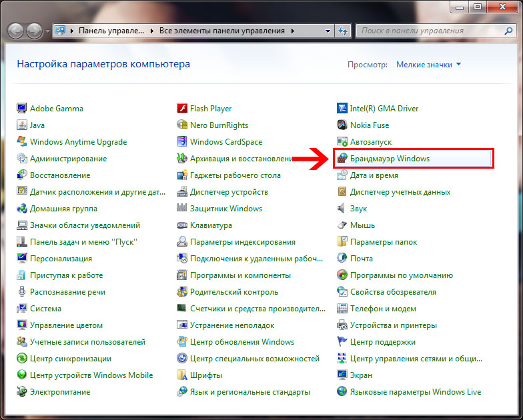Click the search magnifier icon
This screenshot has height=420, width=523.
508,31
